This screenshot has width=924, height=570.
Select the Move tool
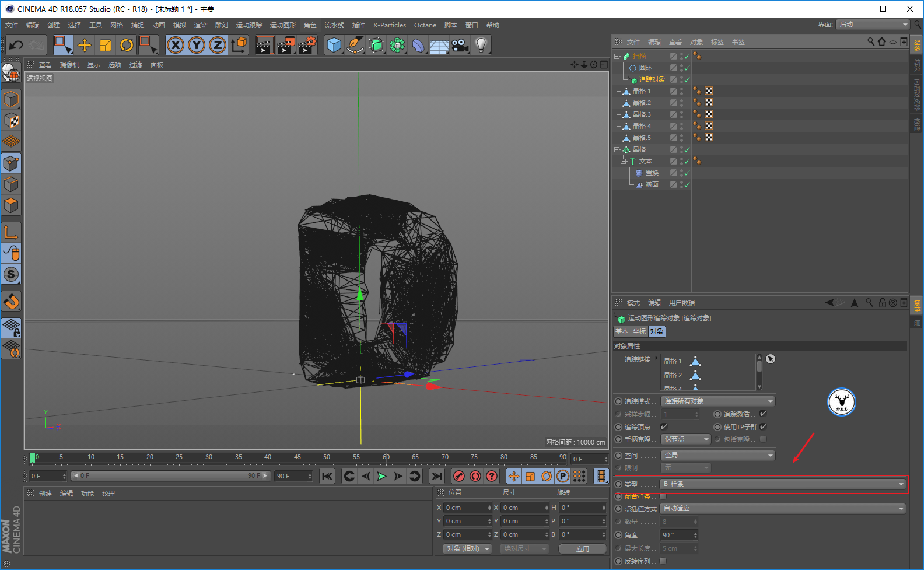(x=85, y=45)
